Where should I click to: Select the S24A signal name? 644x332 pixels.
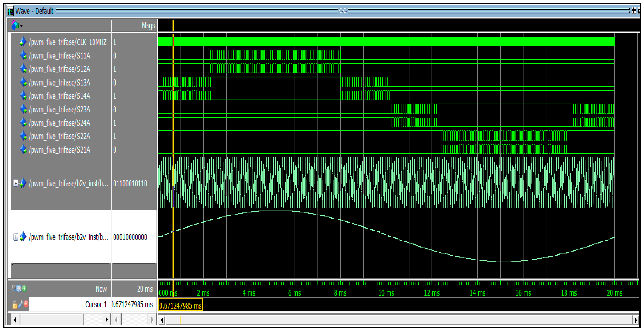coord(60,123)
